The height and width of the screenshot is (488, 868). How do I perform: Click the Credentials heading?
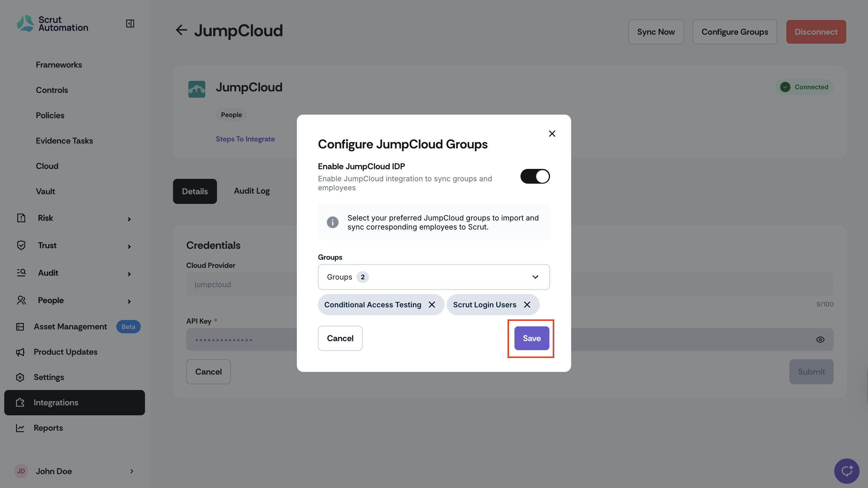(x=213, y=245)
